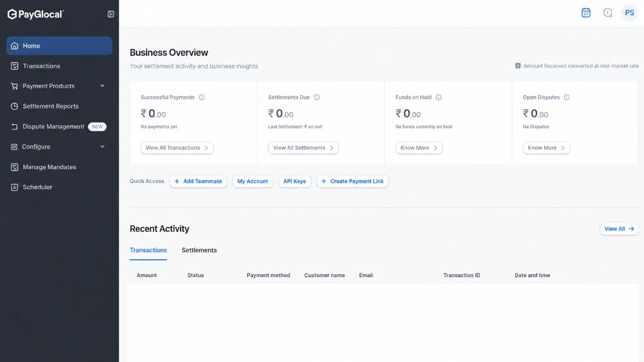The height and width of the screenshot is (362, 644).
Task: Click the Customer name column header
Action: pos(325,275)
